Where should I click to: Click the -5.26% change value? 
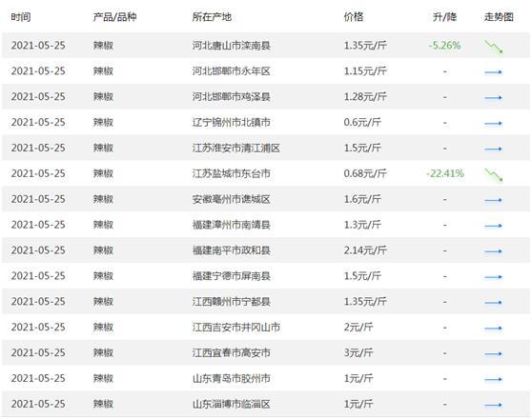tap(444, 46)
